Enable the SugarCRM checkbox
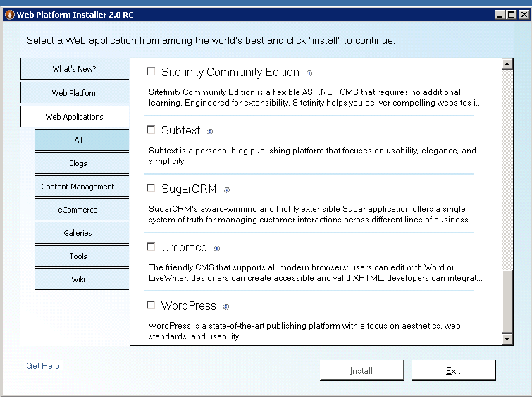This screenshot has height=397, width=532. coord(151,188)
